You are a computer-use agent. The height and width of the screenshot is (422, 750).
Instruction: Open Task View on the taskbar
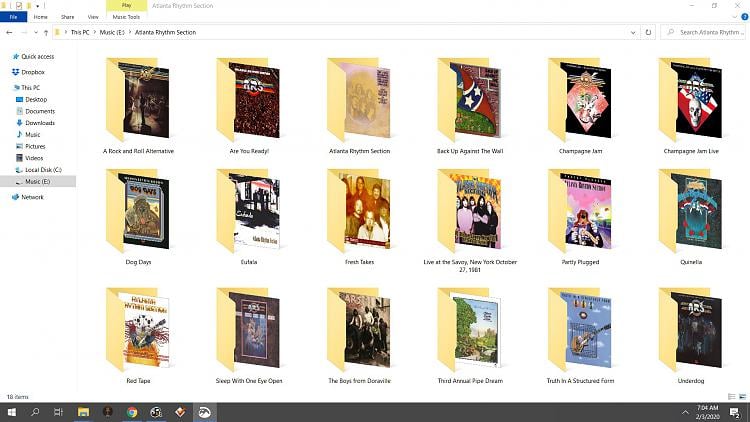pyautogui.click(x=58, y=412)
